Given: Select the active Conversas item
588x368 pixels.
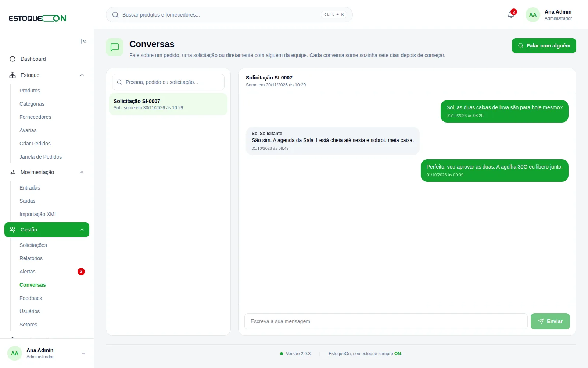Looking at the screenshot, I should (33, 285).
